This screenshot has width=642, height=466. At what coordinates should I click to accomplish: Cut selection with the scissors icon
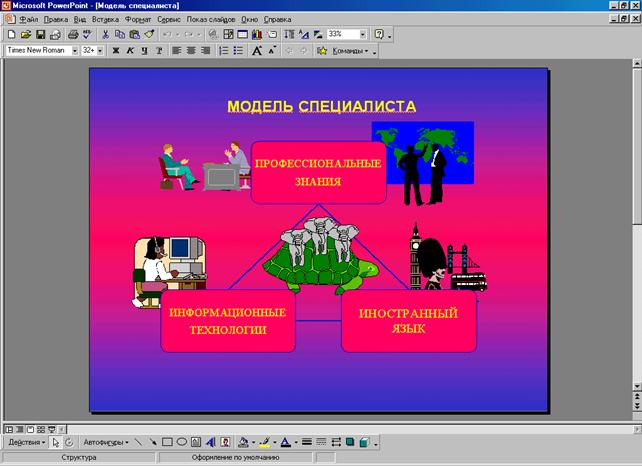tap(105, 34)
